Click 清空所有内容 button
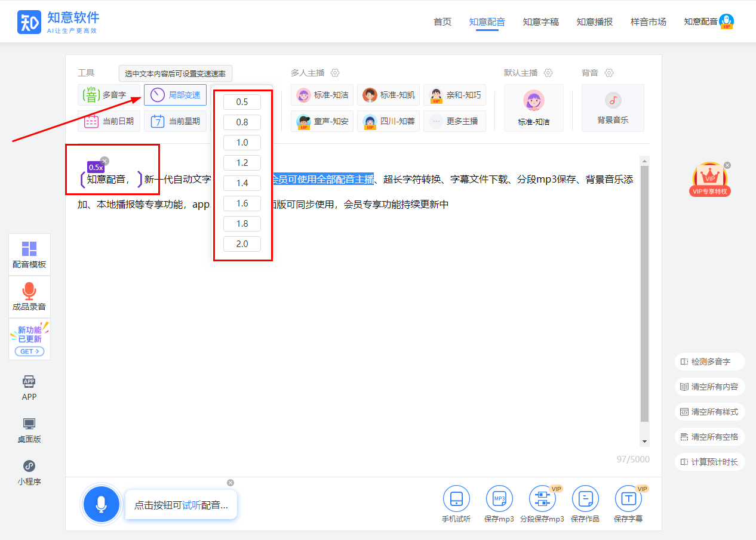Screen dimensions: 756x540 pyautogui.click(x=709, y=387)
